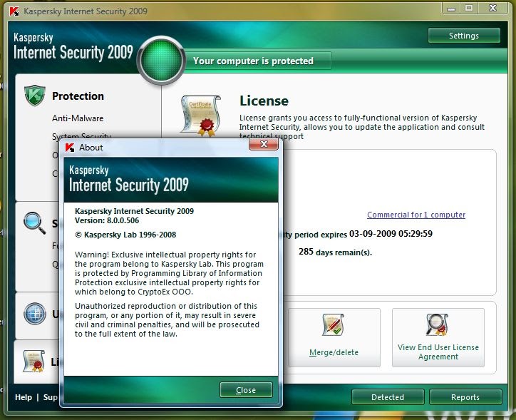The image size is (516, 420).
Task: Open the Reports window
Action: click(465, 397)
